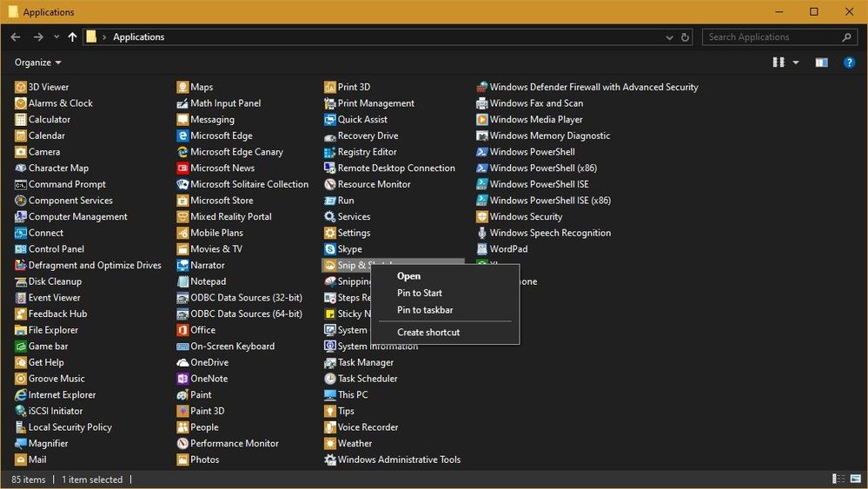The height and width of the screenshot is (489, 868).
Task: Select the WordPad icon
Action: tap(482, 249)
